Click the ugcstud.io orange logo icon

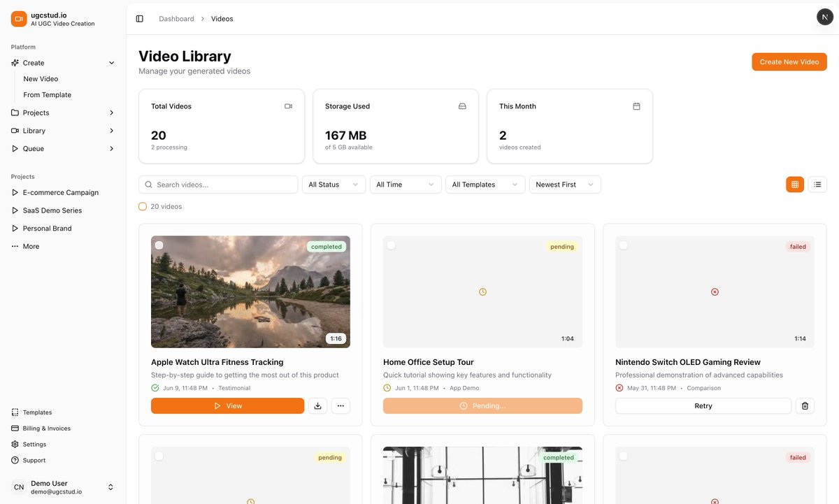pyautogui.click(x=19, y=19)
